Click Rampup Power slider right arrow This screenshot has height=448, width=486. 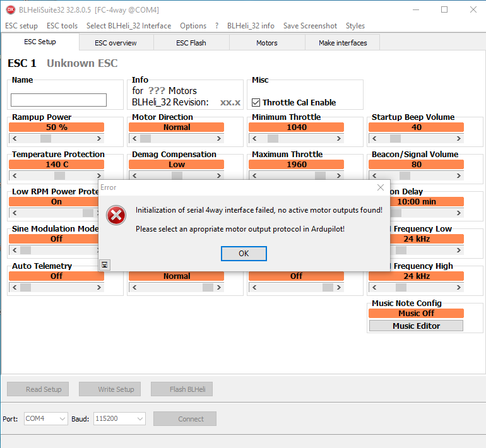coord(99,138)
